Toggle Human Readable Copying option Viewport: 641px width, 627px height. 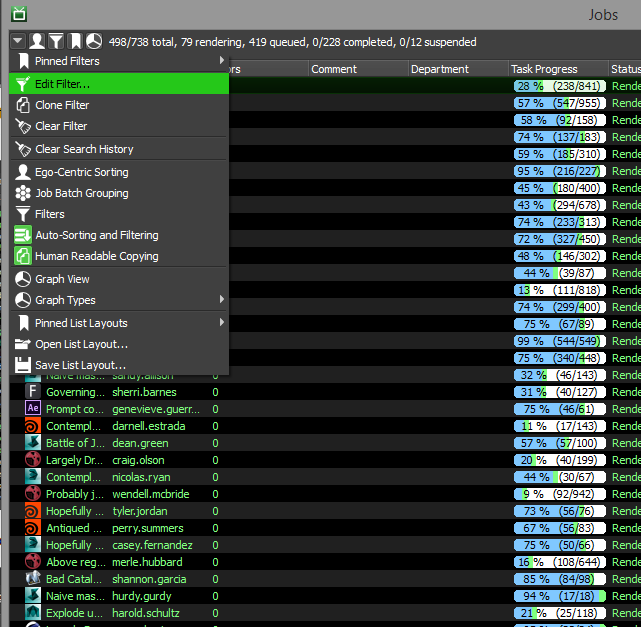coord(119,256)
